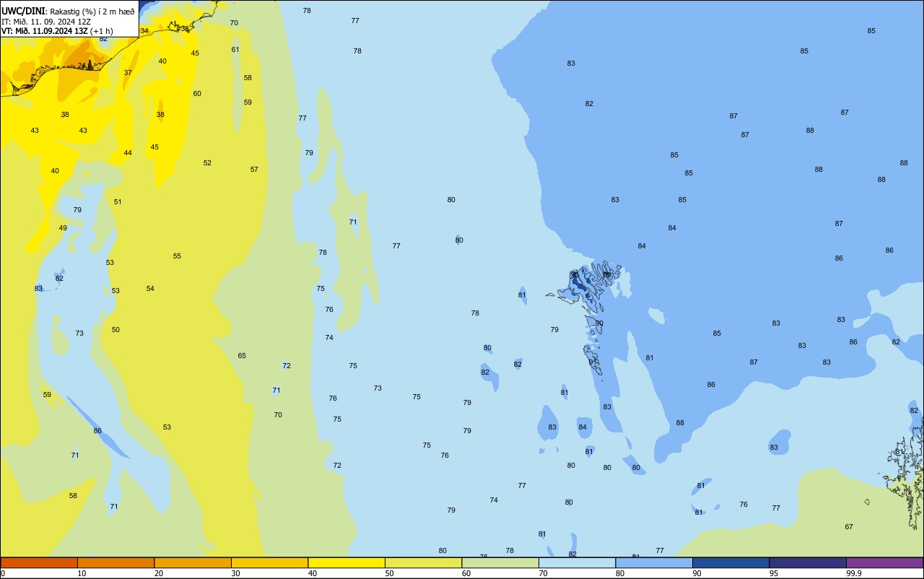The height and width of the screenshot is (579, 924).
Task: Click the 50–60 pale yellow legend swatch
Action: 423,562
